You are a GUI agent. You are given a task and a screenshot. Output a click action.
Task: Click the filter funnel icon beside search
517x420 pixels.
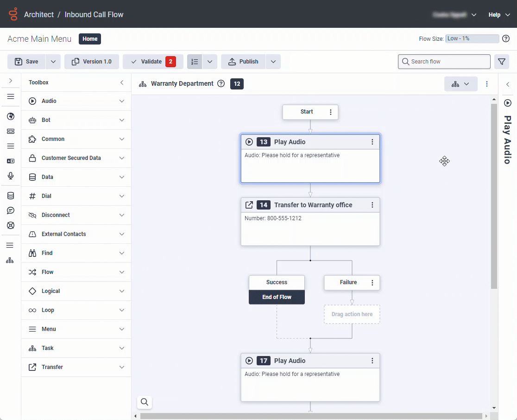pos(501,62)
